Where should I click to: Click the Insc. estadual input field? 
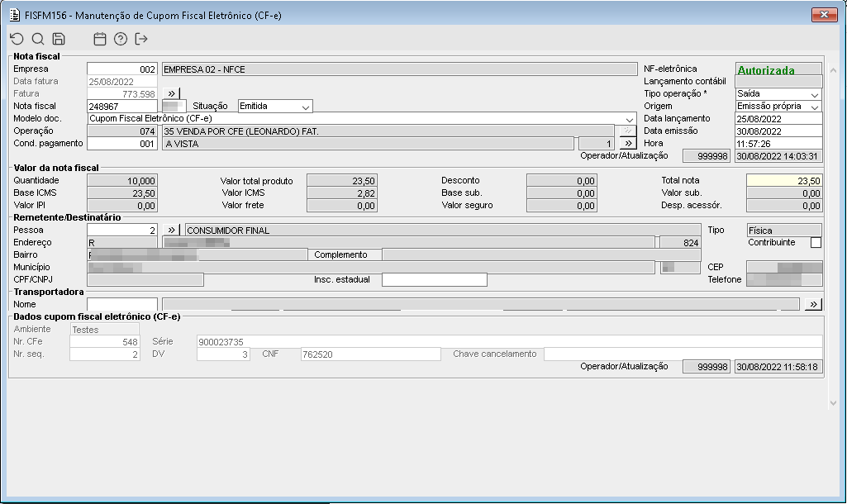pyautogui.click(x=435, y=280)
